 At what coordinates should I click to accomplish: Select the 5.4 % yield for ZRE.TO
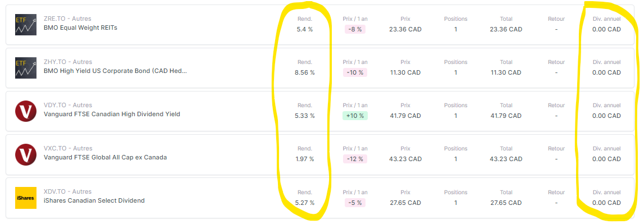coord(305,29)
